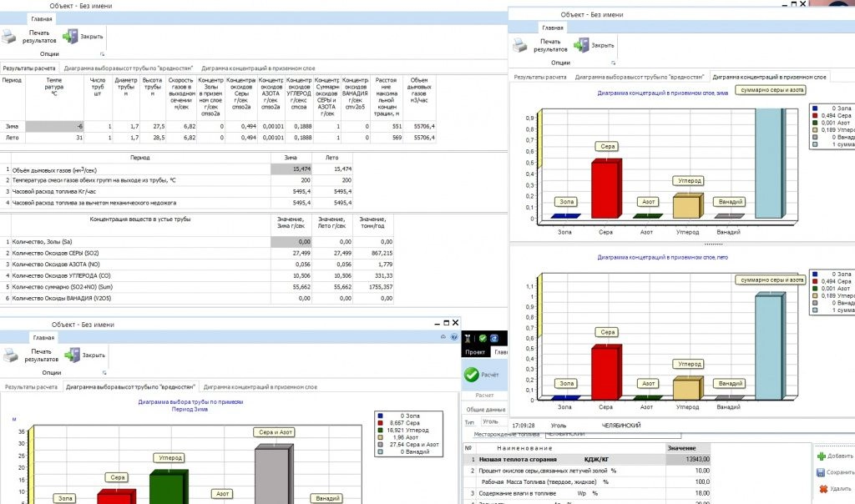Click the row label Количество Оксидов УГЛЕРОДА (CO)
The image size is (855, 504).
pyautogui.click(x=61, y=275)
